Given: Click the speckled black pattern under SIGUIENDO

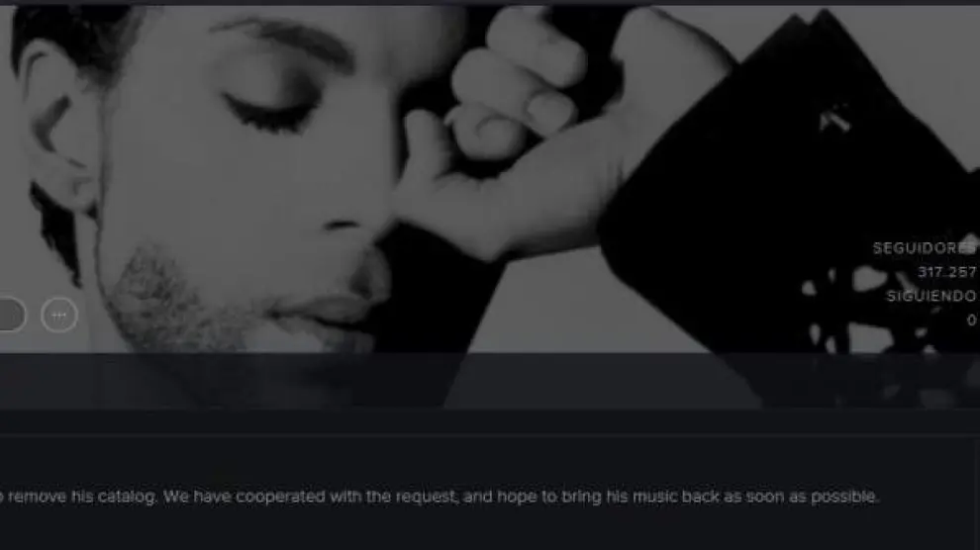Looking at the screenshot, I should click(875, 313).
